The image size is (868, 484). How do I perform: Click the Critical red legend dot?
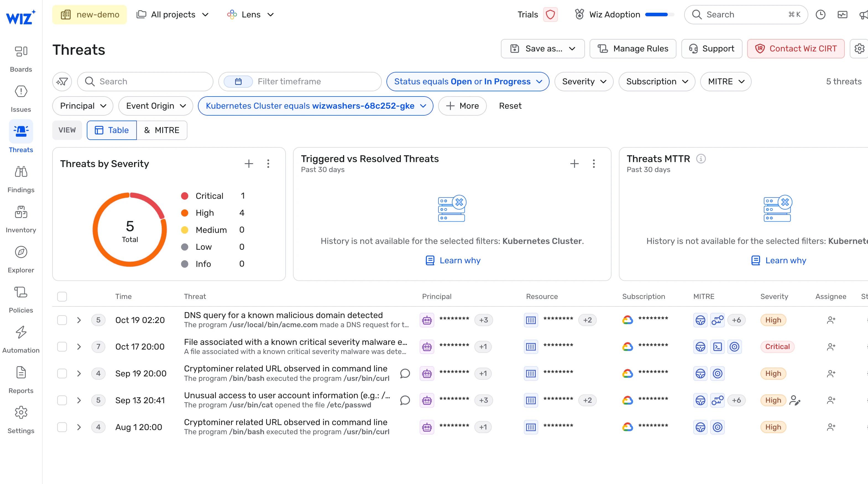pyautogui.click(x=185, y=196)
